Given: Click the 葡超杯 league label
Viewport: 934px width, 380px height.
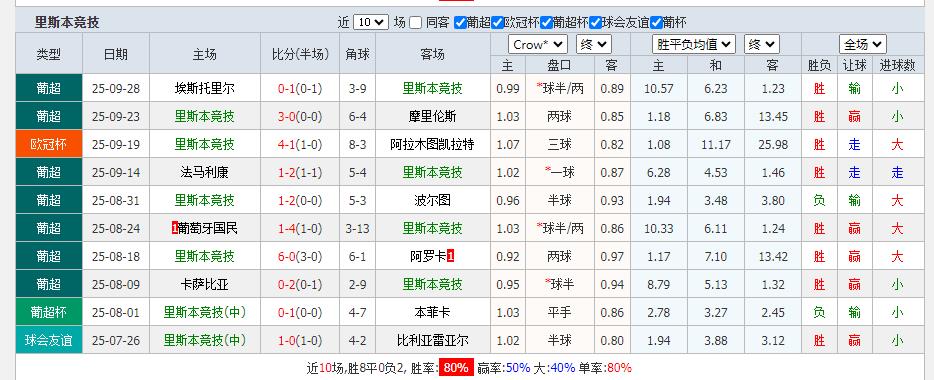Looking at the screenshot, I should tap(49, 313).
